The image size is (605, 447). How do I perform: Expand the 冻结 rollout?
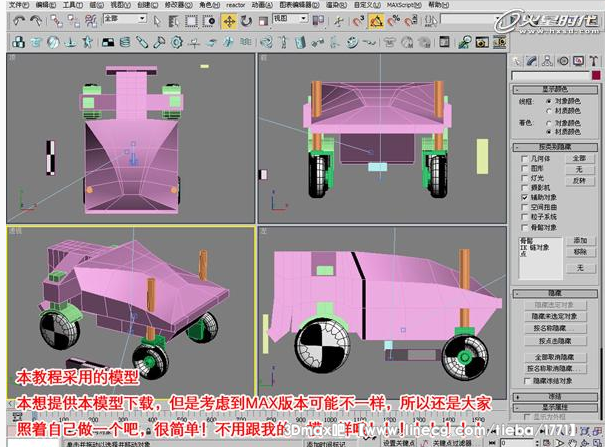[555, 397]
